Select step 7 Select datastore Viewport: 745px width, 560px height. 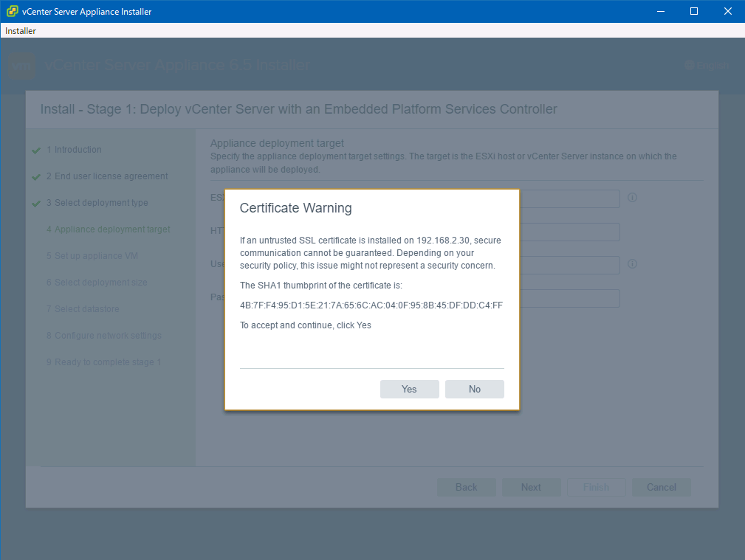click(x=83, y=309)
